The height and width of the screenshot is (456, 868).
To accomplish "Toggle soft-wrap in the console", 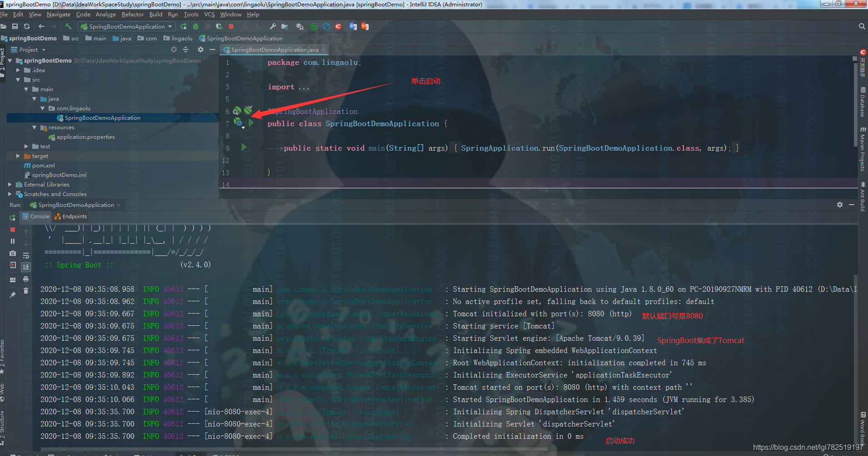I will pyautogui.click(x=26, y=255).
